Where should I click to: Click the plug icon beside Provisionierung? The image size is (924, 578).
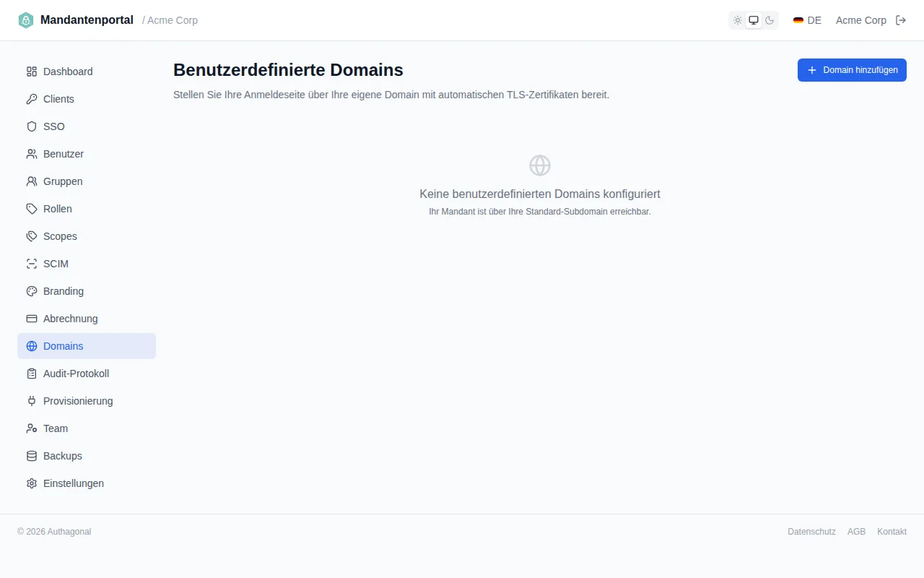tap(32, 401)
